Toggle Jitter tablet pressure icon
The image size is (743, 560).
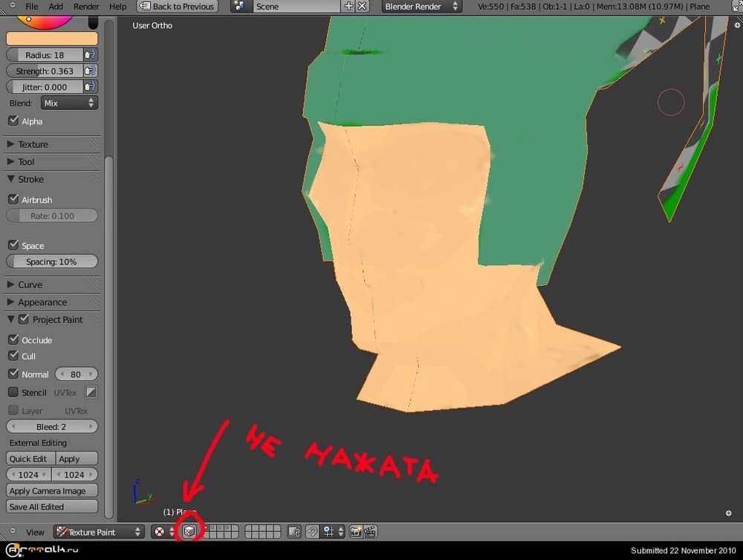(x=90, y=87)
